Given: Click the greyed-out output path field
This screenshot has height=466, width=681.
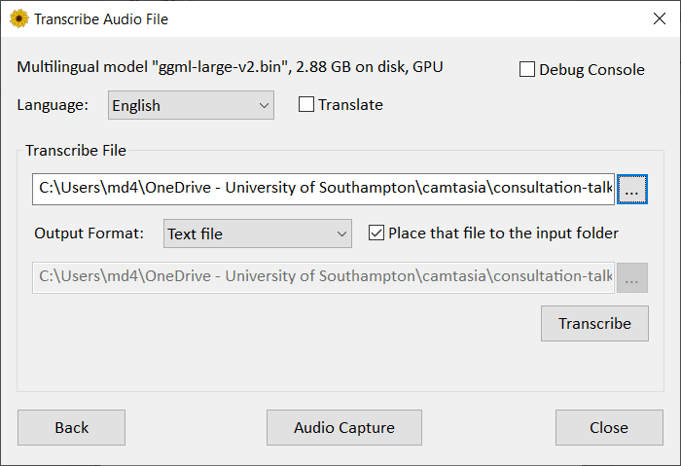Looking at the screenshot, I should (x=323, y=278).
